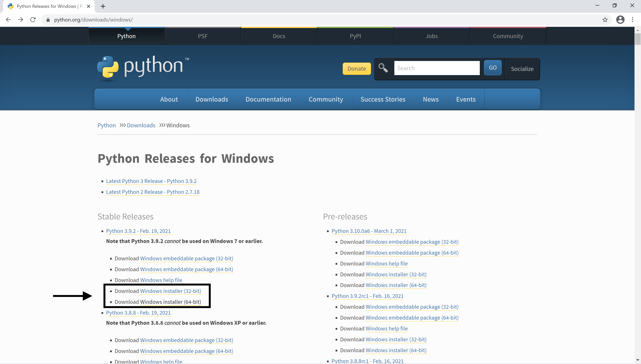Open the Community item in main navigation
This screenshot has width=641, height=364.
tap(326, 99)
